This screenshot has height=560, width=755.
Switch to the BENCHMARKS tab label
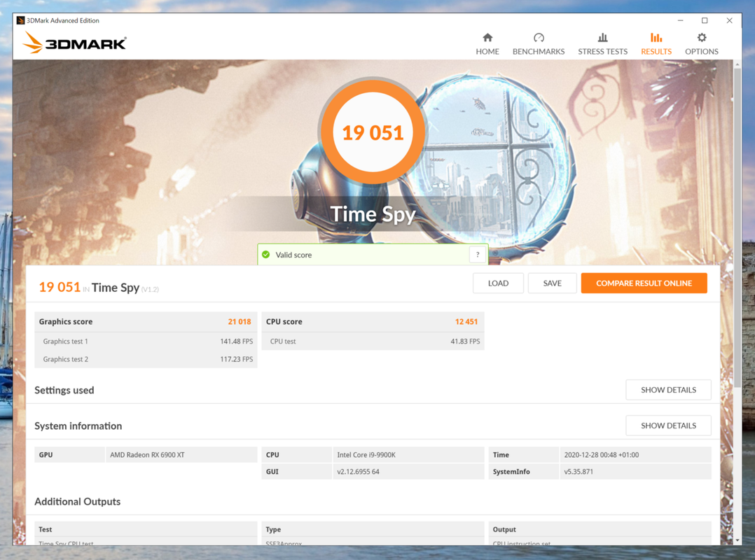coord(539,52)
